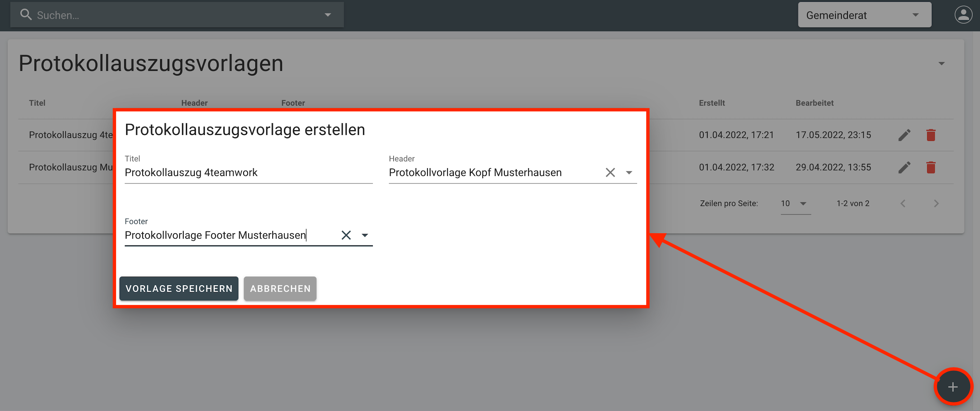Clear the Footer field selection

(346, 235)
